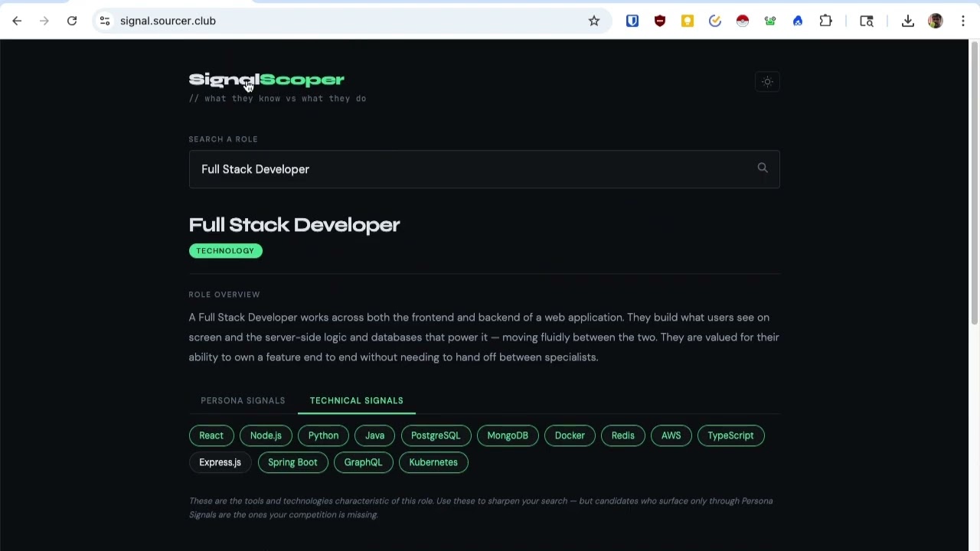Click the Full Stack Developer heading

(x=294, y=225)
